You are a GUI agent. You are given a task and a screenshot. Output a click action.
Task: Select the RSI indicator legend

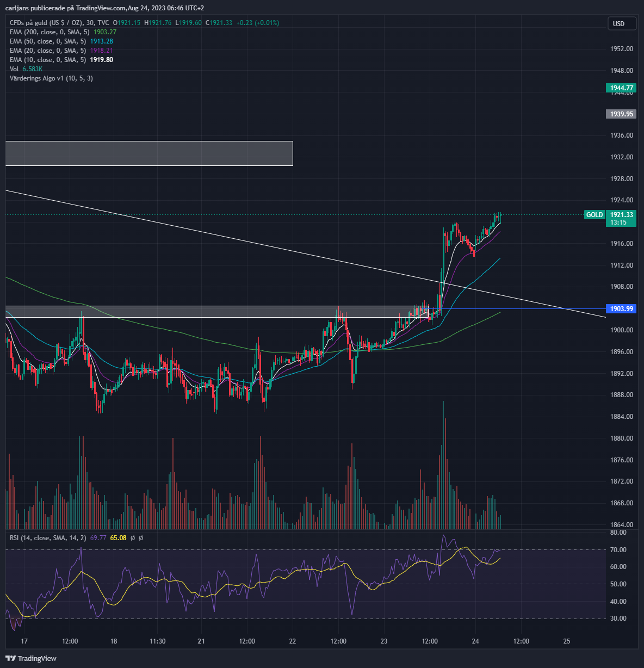(x=76, y=538)
